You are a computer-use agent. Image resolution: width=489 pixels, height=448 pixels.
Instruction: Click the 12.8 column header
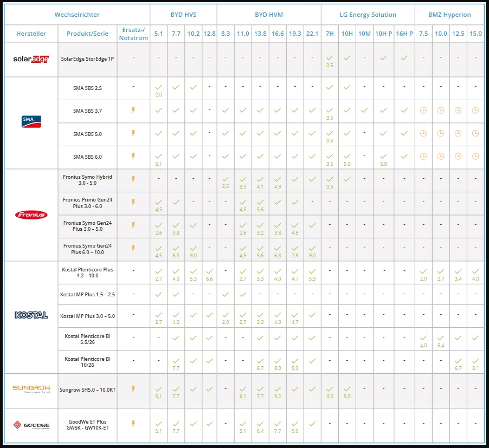pyautogui.click(x=209, y=34)
